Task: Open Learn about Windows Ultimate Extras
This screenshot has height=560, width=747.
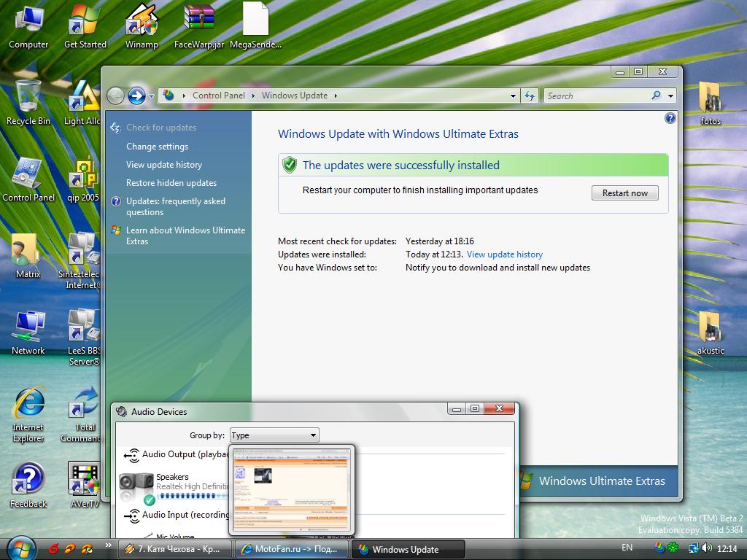Action: pos(185,236)
